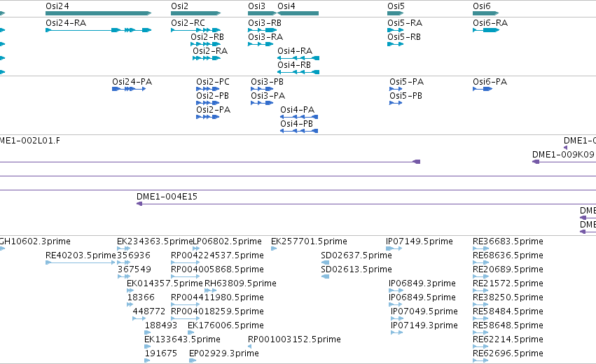Open EST EK133643.5prime

point(183,339)
